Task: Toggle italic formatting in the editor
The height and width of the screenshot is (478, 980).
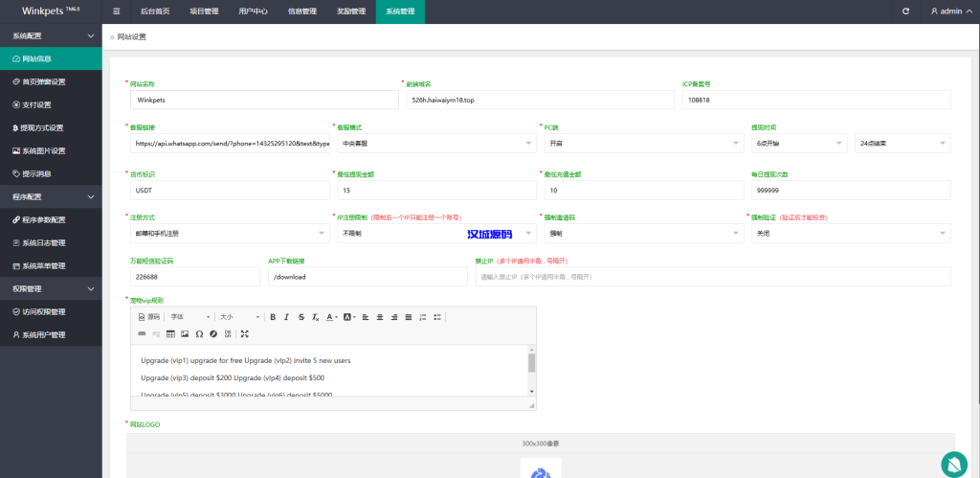Action: point(287,316)
